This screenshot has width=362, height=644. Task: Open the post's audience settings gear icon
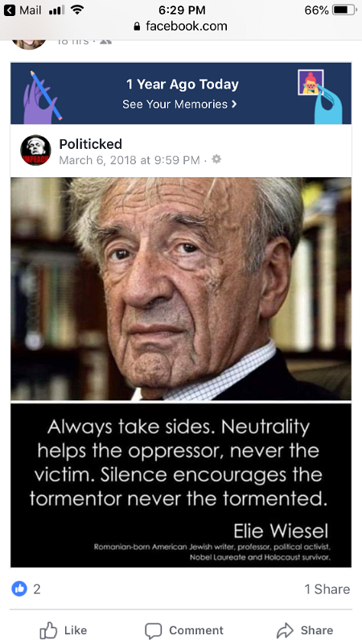(216, 159)
